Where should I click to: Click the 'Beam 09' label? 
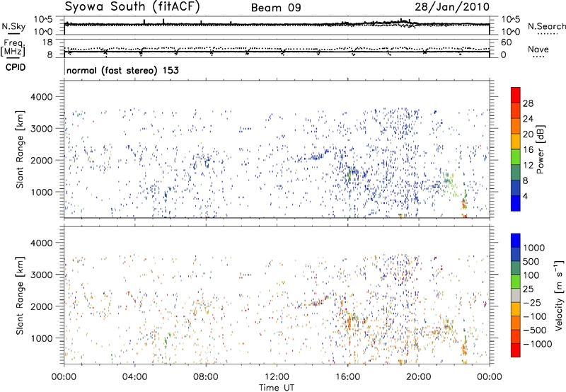[x=276, y=8]
